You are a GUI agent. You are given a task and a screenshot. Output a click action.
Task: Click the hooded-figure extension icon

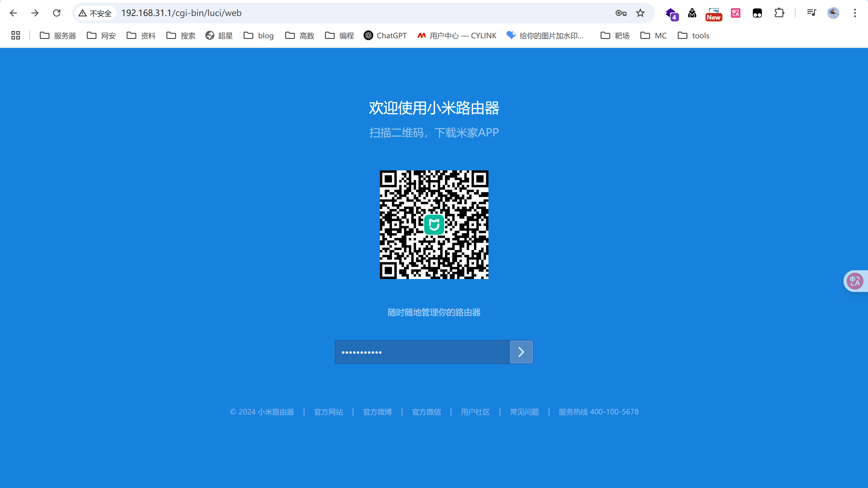tap(692, 13)
